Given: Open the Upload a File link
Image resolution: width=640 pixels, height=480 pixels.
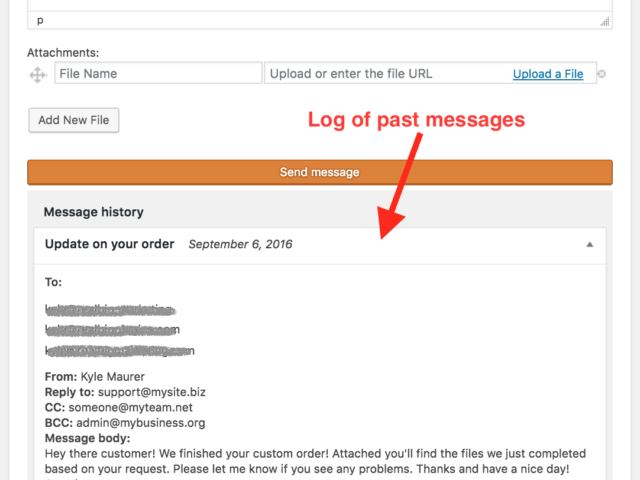Looking at the screenshot, I should point(548,74).
